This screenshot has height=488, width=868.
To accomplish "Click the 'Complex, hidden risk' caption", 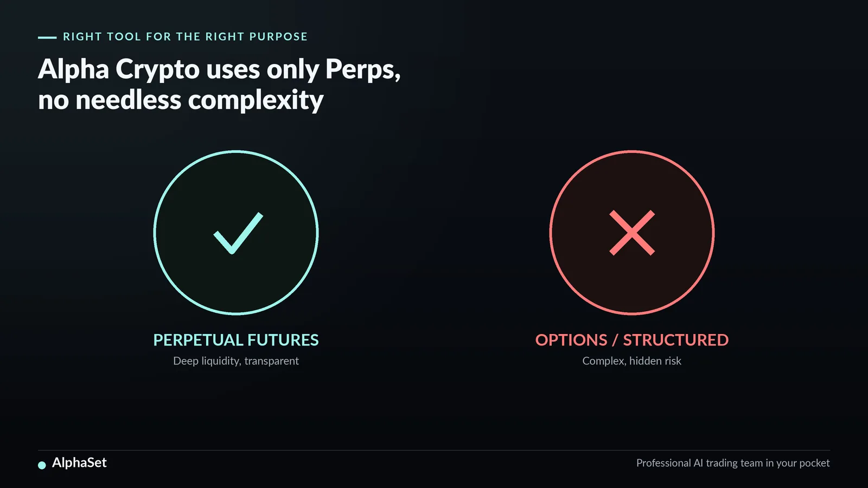I will click(x=632, y=361).
